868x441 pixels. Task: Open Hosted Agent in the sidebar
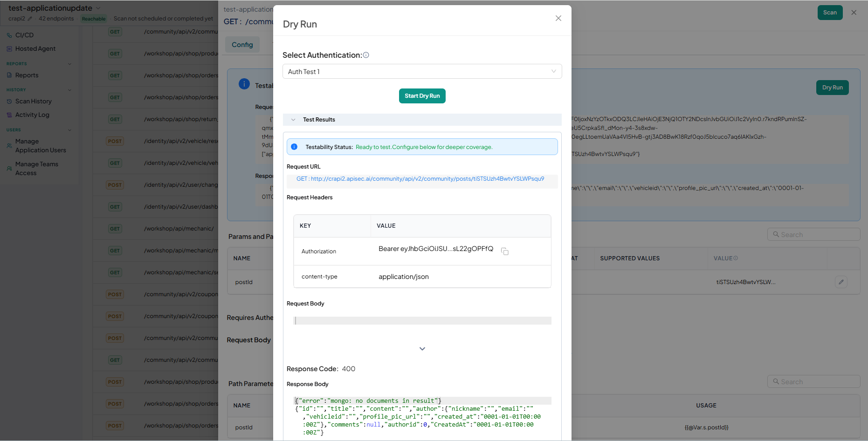coord(35,48)
